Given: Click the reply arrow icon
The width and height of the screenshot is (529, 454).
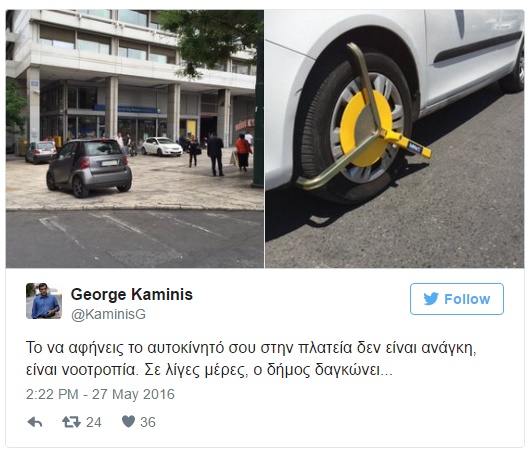Looking at the screenshot, I should click(35, 422).
